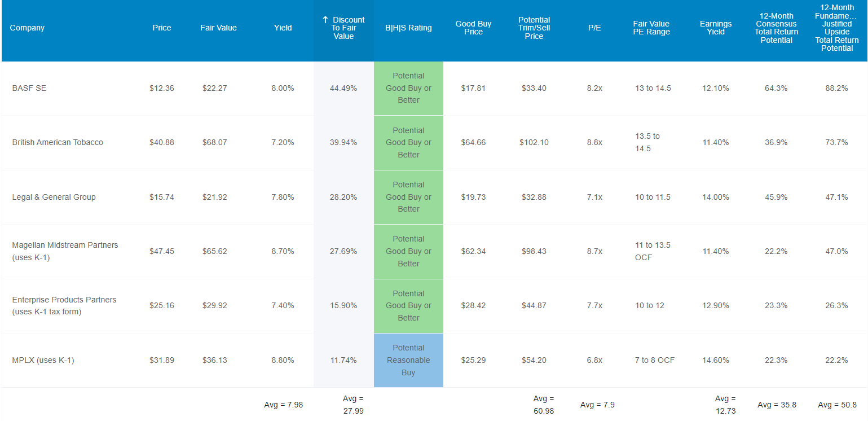Click the justified upside 88.2%

pos(837,88)
